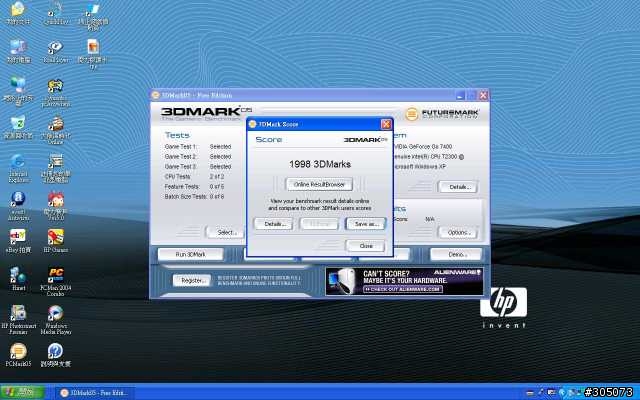
Task: Click the Futuremark logo in 3DMark05 window
Action: click(442, 113)
